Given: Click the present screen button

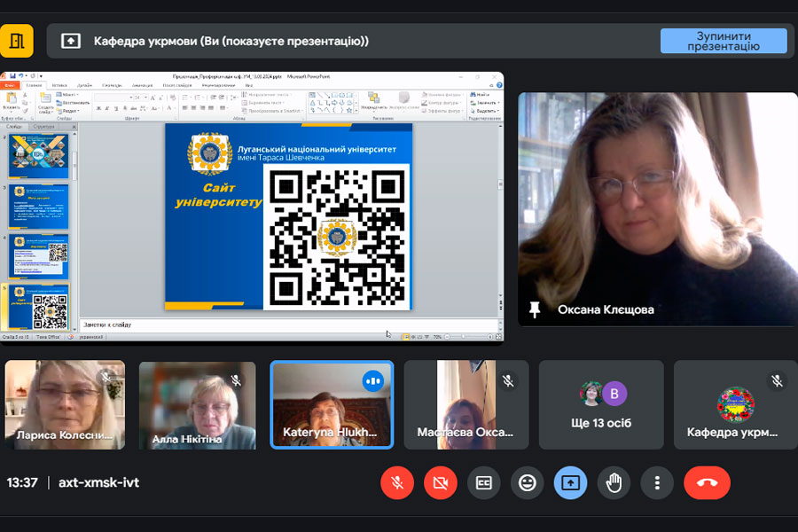Looking at the screenshot, I should pyautogui.click(x=570, y=482).
